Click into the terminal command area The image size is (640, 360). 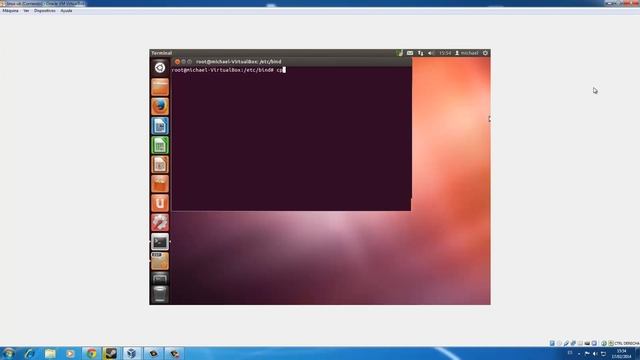(291, 139)
